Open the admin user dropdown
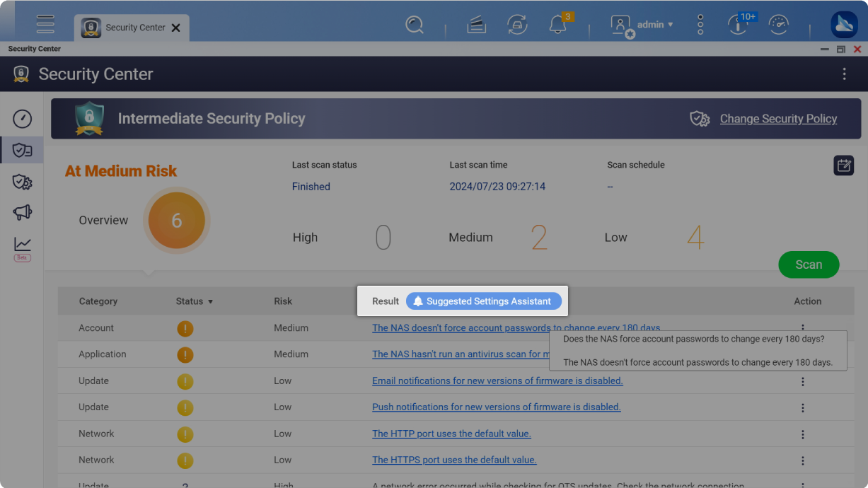 tap(655, 25)
